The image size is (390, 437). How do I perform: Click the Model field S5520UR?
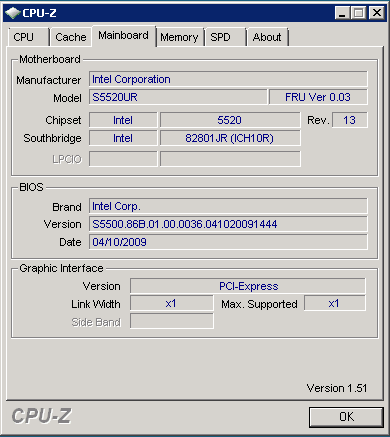click(178, 97)
